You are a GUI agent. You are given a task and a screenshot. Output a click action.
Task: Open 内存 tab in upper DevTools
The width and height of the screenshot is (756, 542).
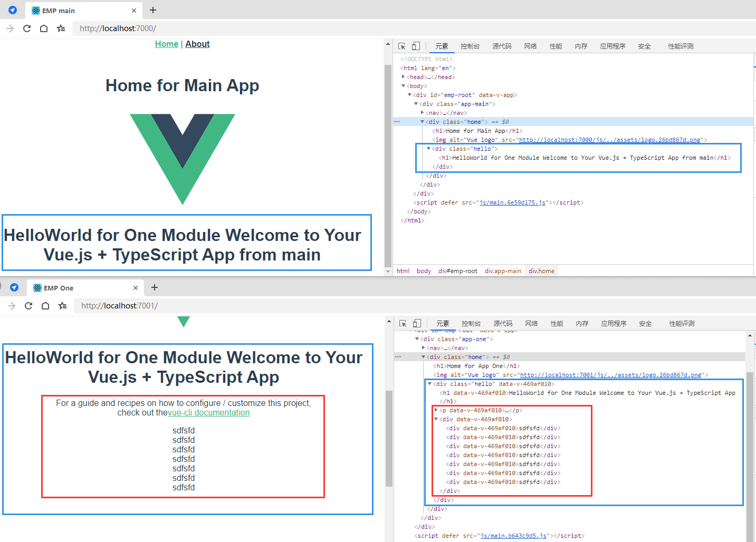click(x=581, y=46)
